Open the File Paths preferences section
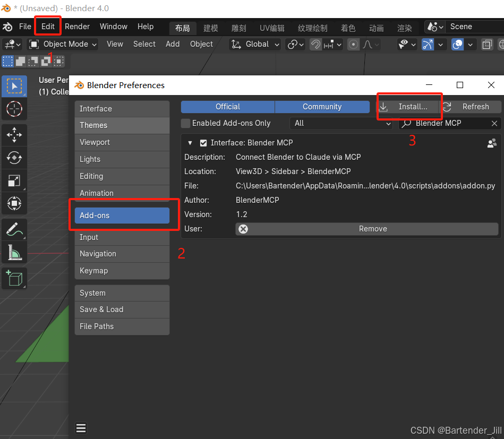Screen dimensions: 504x439 point(122,326)
